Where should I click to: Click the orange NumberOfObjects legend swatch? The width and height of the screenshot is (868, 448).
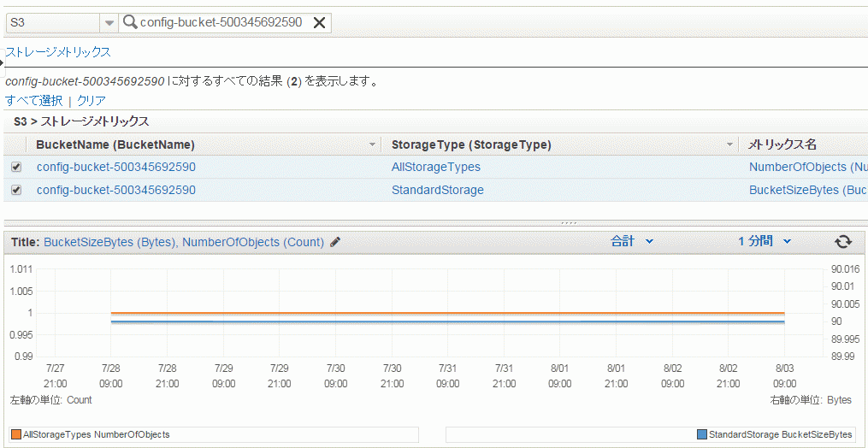[16, 434]
